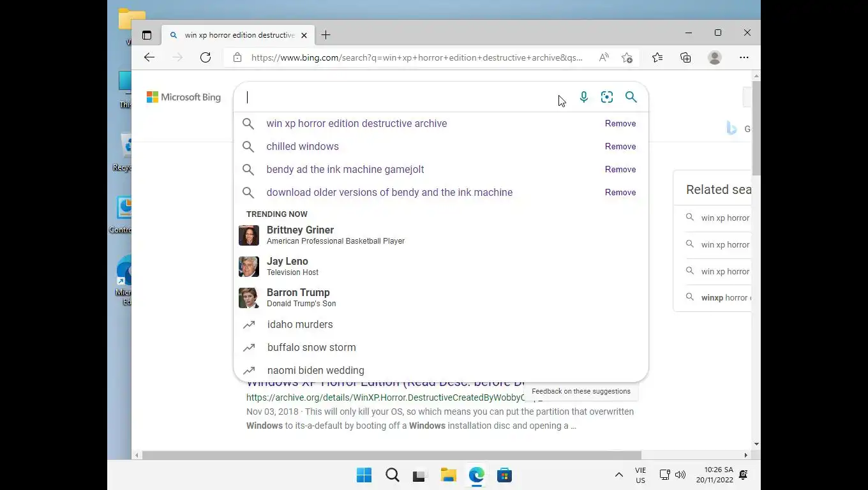Open File Explorer from the taskbar
The image size is (868, 490).
[448, 475]
